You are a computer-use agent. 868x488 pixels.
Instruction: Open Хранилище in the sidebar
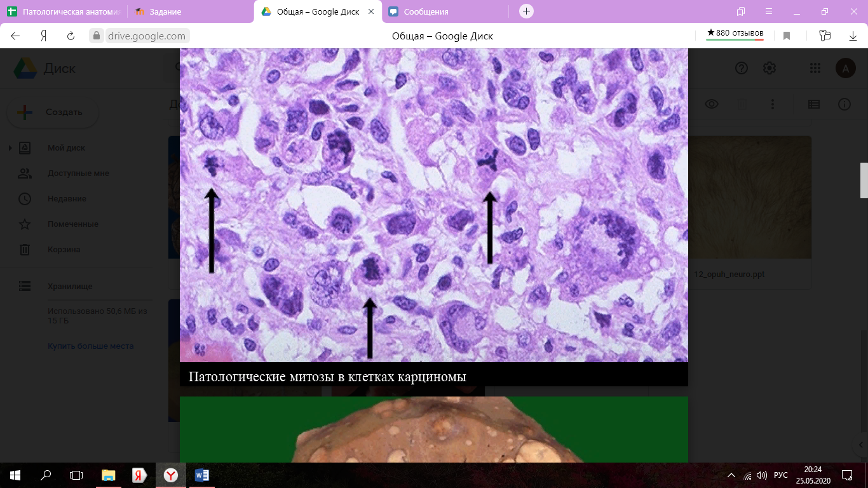pyautogui.click(x=69, y=287)
